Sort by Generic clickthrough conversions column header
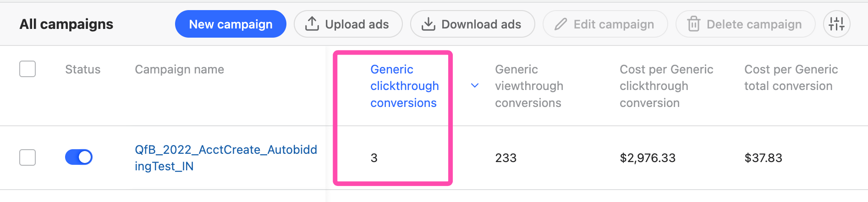 pos(405,86)
